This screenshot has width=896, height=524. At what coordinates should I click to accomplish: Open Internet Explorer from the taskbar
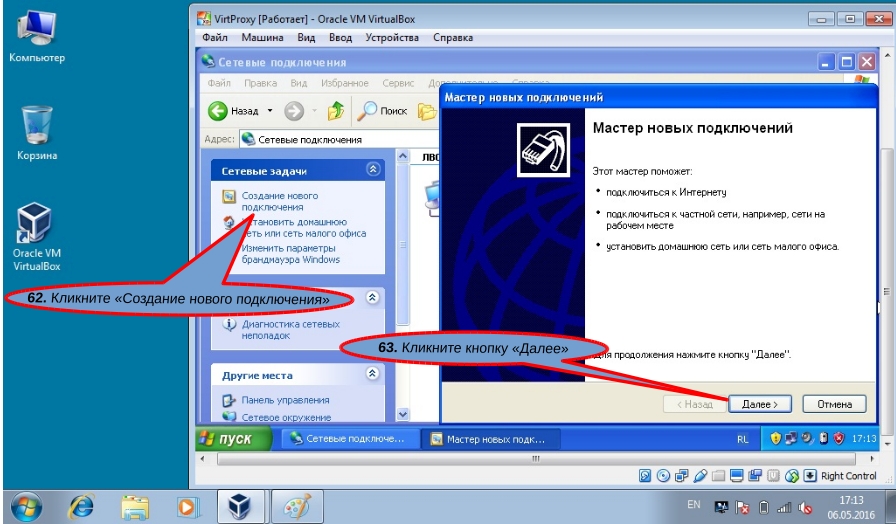pyautogui.click(x=81, y=507)
